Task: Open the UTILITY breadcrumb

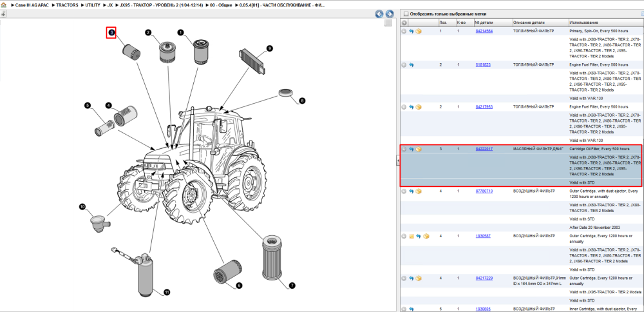Action: (92, 5)
